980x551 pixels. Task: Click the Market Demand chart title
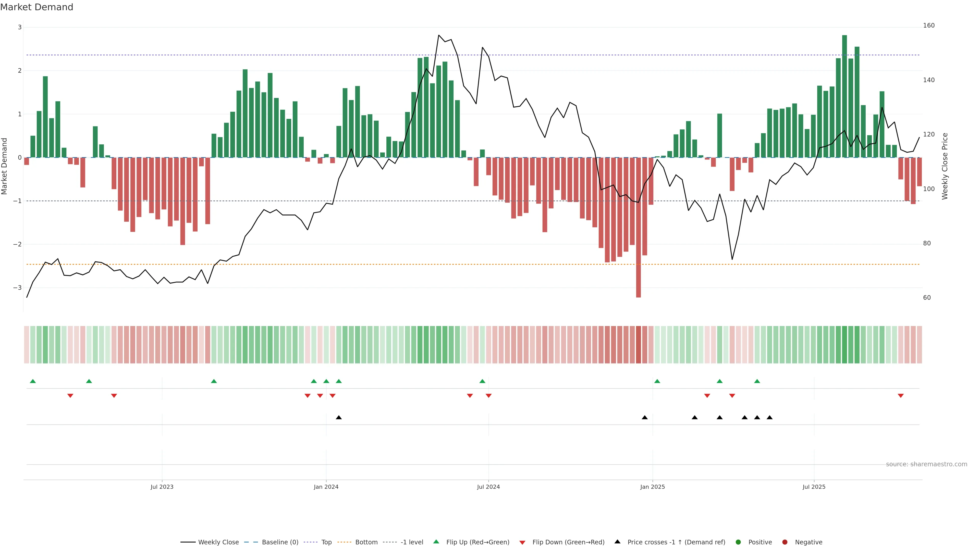pyautogui.click(x=37, y=7)
